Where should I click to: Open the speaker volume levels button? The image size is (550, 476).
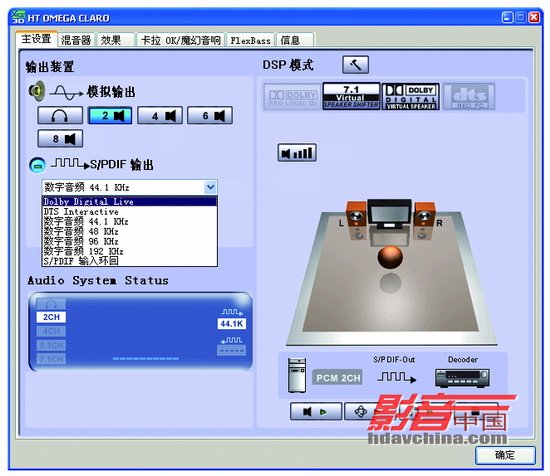(x=297, y=153)
